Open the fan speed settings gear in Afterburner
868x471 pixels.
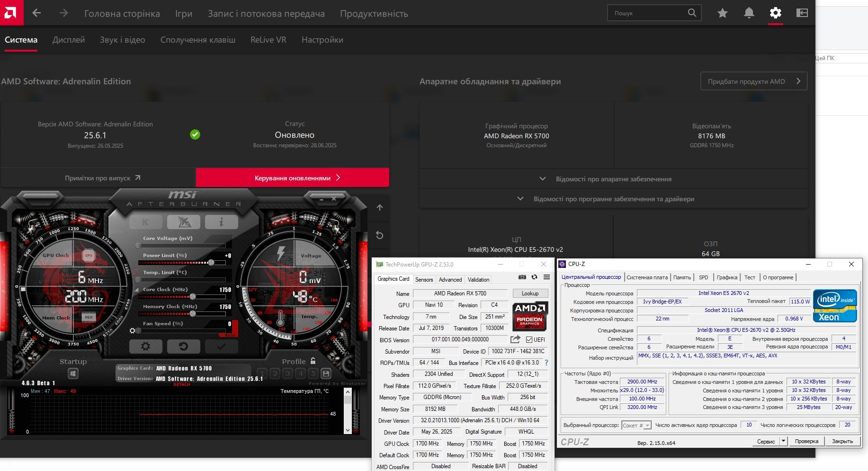point(133,330)
